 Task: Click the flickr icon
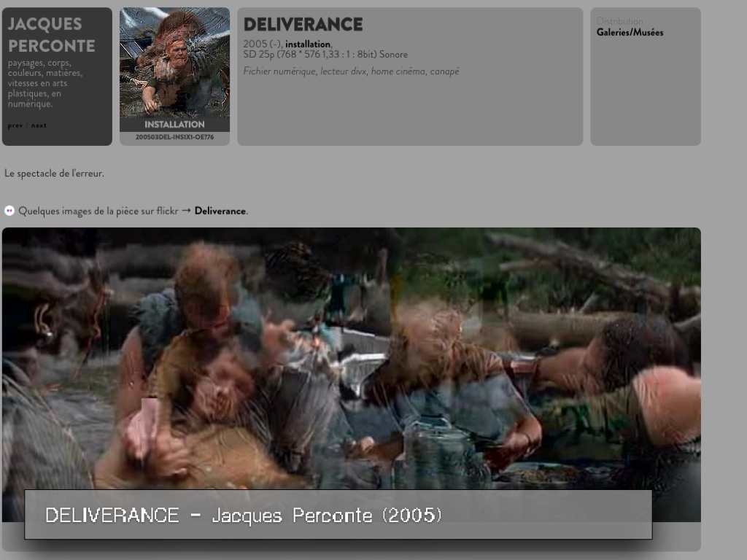(9, 211)
